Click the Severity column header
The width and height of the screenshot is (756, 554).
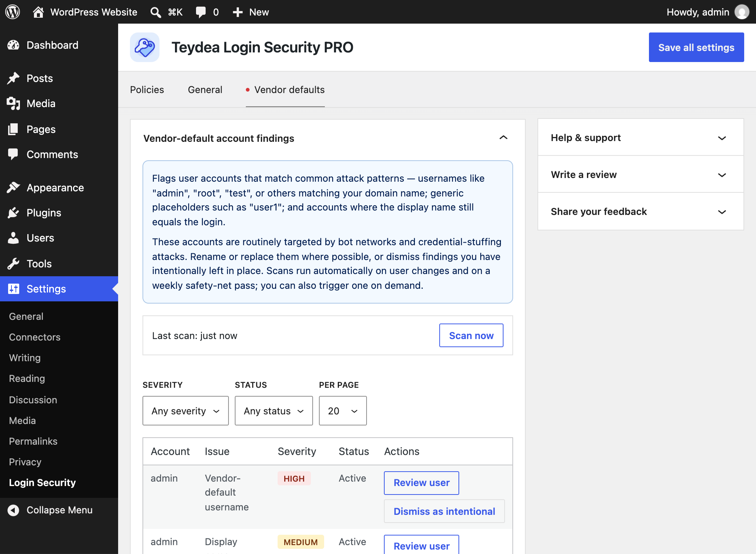pyautogui.click(x=297, y=451)
